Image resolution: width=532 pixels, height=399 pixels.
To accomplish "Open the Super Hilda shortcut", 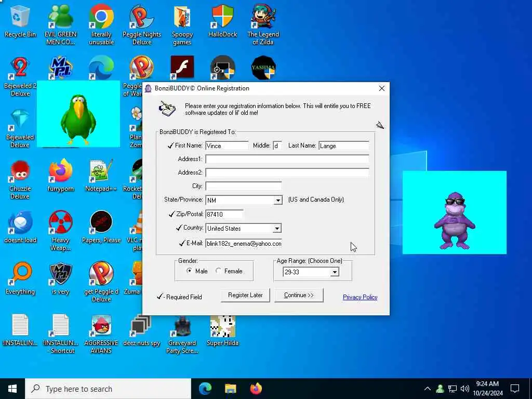I will point(222,330).
